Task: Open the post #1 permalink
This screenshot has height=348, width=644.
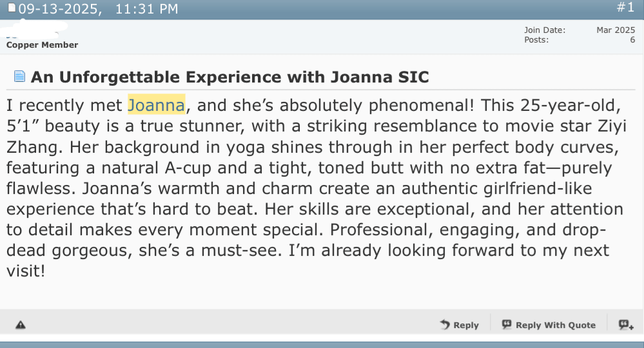Action: click(x=625, y=8)
